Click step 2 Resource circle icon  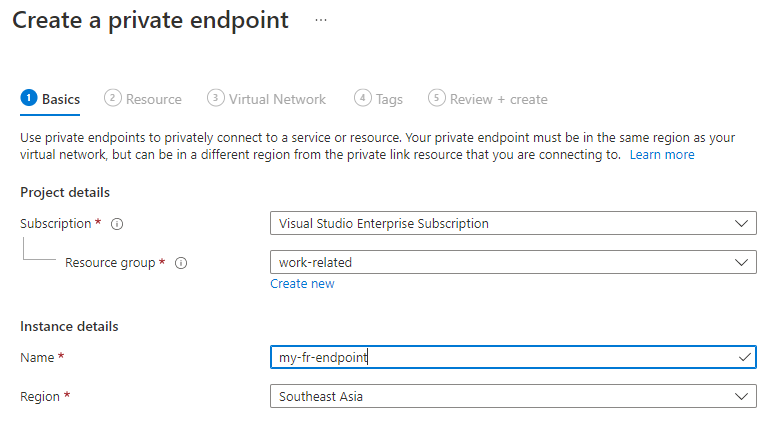coord(113,98)
